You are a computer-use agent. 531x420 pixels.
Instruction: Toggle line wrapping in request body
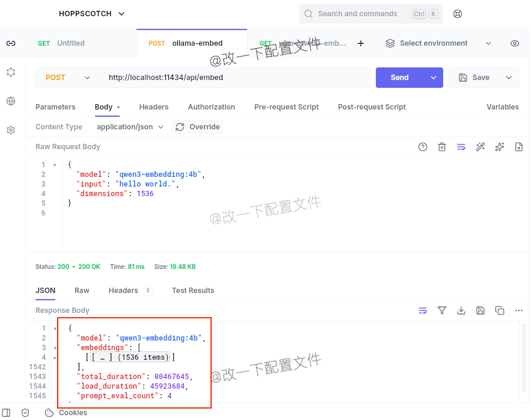point(461,147)
